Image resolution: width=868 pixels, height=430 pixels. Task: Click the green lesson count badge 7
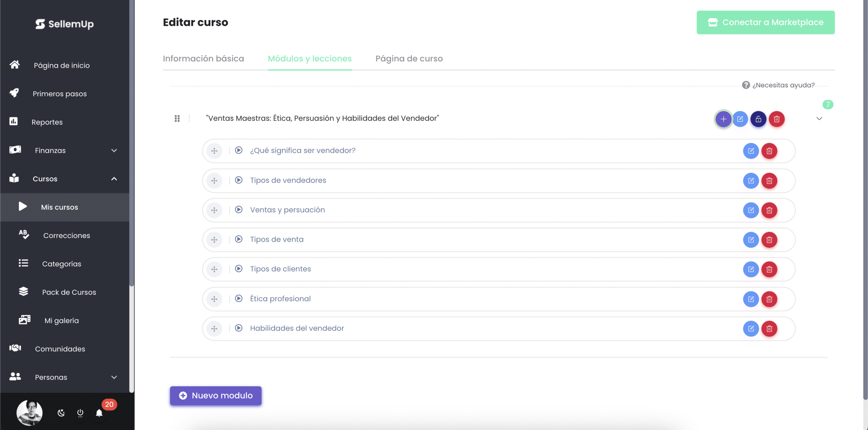click(x=828, y=104)
